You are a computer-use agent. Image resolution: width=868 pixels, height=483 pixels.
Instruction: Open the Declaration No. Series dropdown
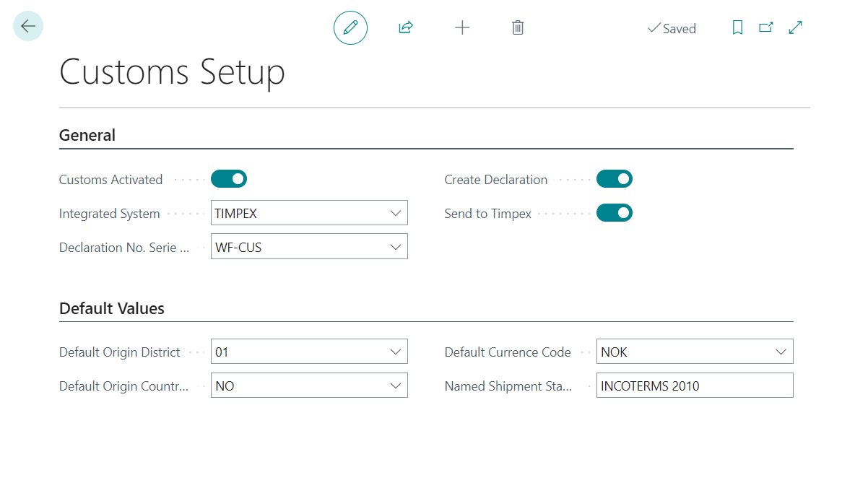pos(395,247)
